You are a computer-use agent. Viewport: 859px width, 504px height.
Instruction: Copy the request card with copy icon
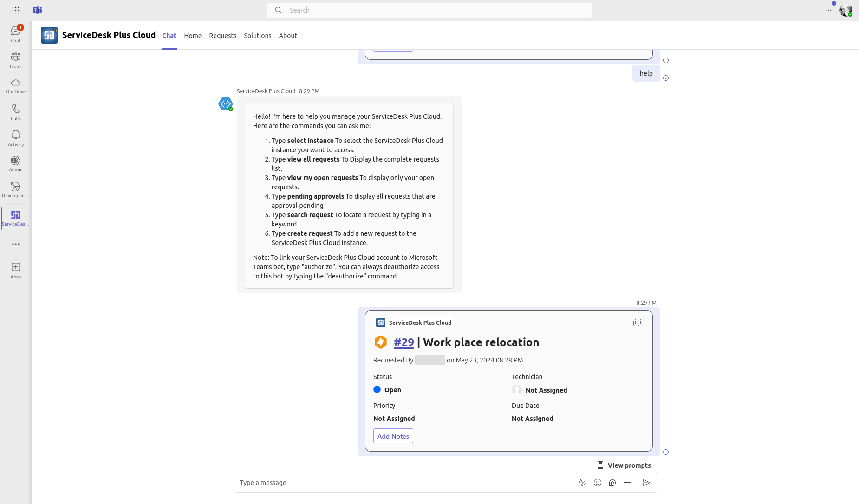click(637, 323)
